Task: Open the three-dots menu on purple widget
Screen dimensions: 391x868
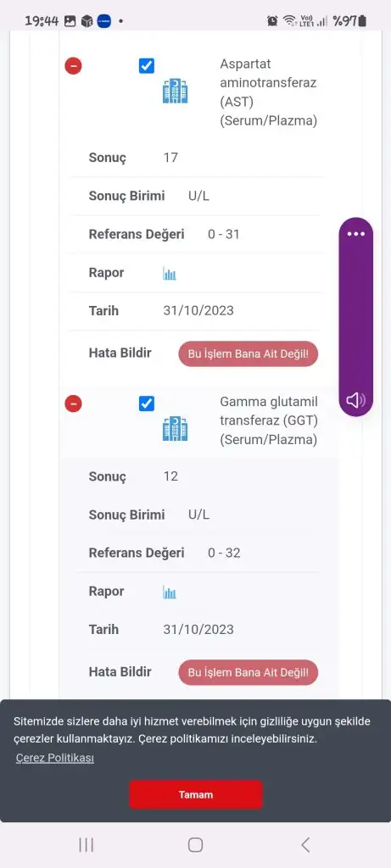Action: pyautogui.click(x=356, y=234)
